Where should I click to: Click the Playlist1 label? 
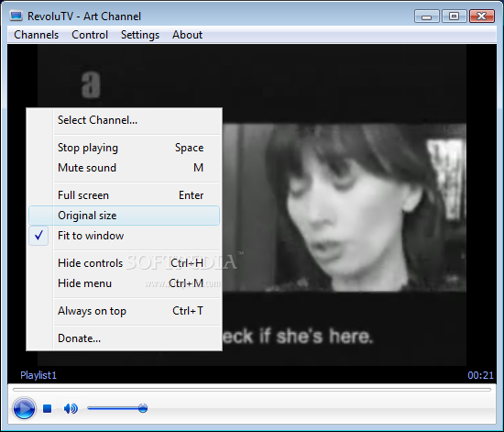pyautogui.click(x=38, y=375)
